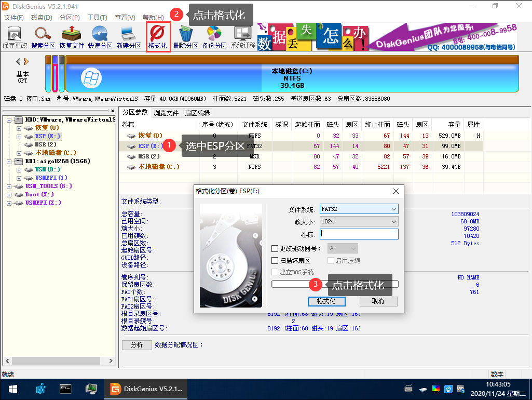
Task: Switch to the 扇区编辑 tab
Action: pos(197,113)
